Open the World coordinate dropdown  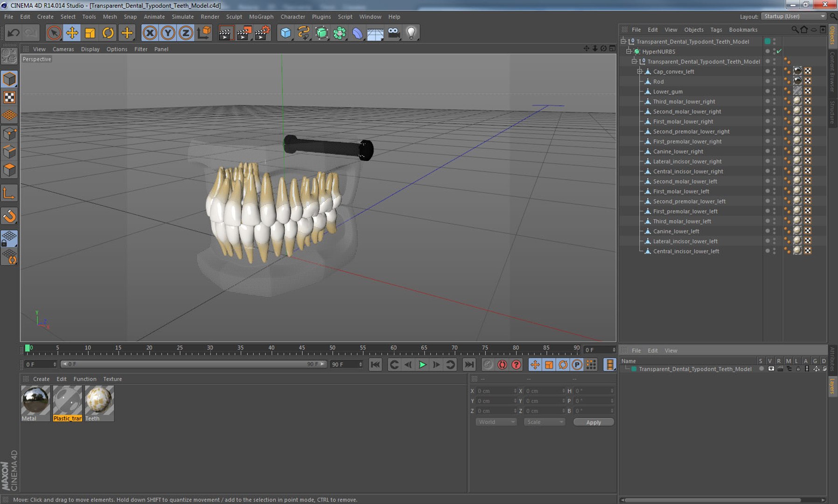pos(496,422)
